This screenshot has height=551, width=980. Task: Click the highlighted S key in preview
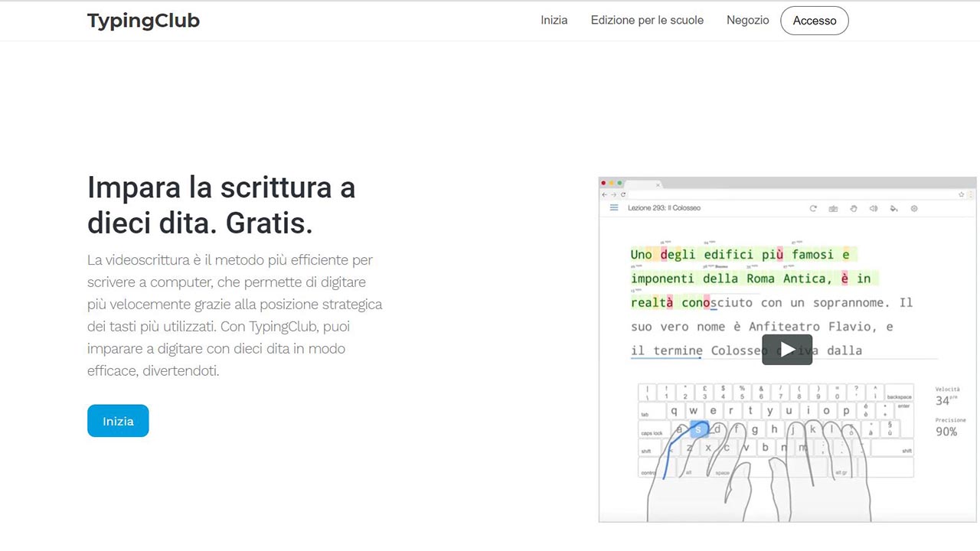[698, 429]
